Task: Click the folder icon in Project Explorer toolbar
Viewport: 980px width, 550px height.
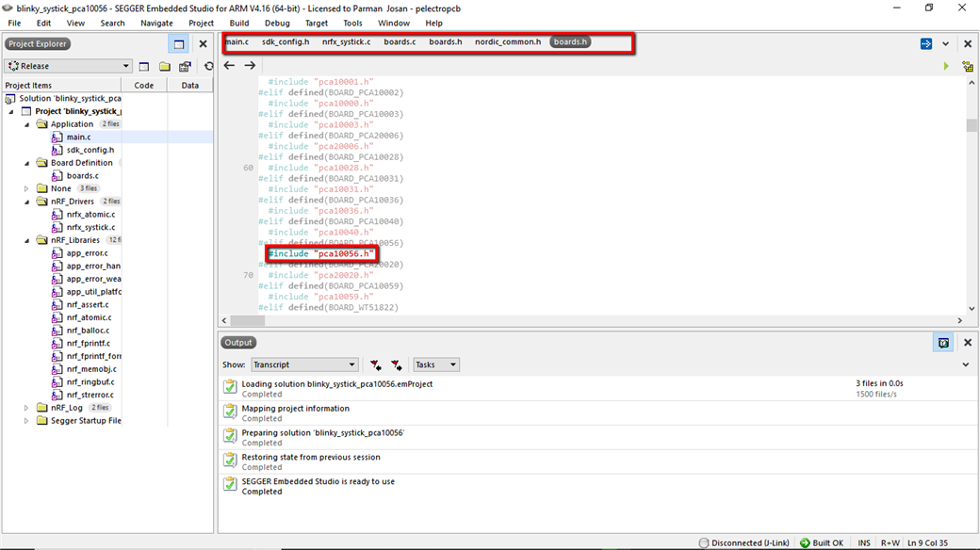Action: pyautogui.click(x=164, y=67)
